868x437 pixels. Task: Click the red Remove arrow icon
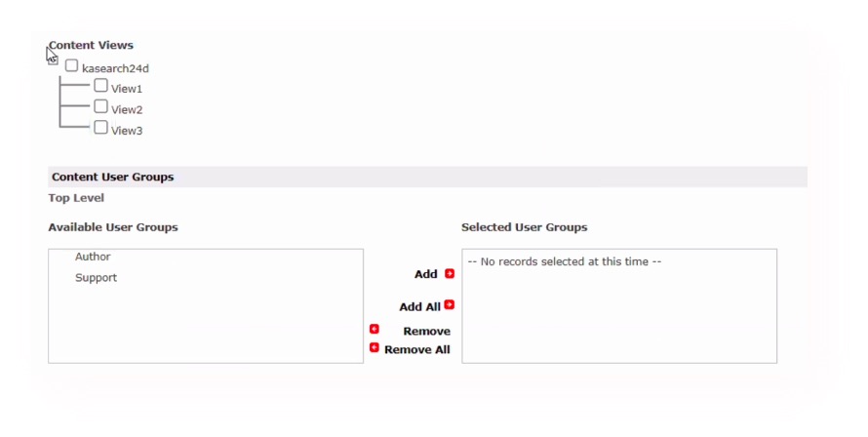click(375, 329)
